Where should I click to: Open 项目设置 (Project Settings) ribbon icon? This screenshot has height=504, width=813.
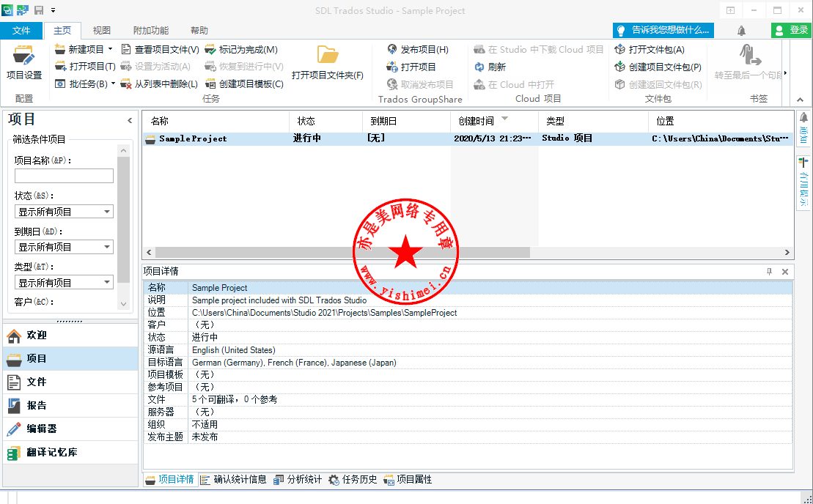tap(24, 63)
